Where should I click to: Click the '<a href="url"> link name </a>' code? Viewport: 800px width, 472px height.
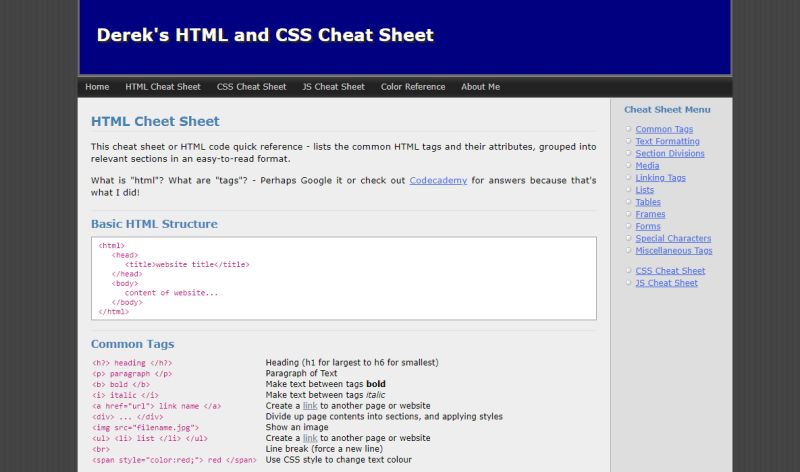point(157,406)
